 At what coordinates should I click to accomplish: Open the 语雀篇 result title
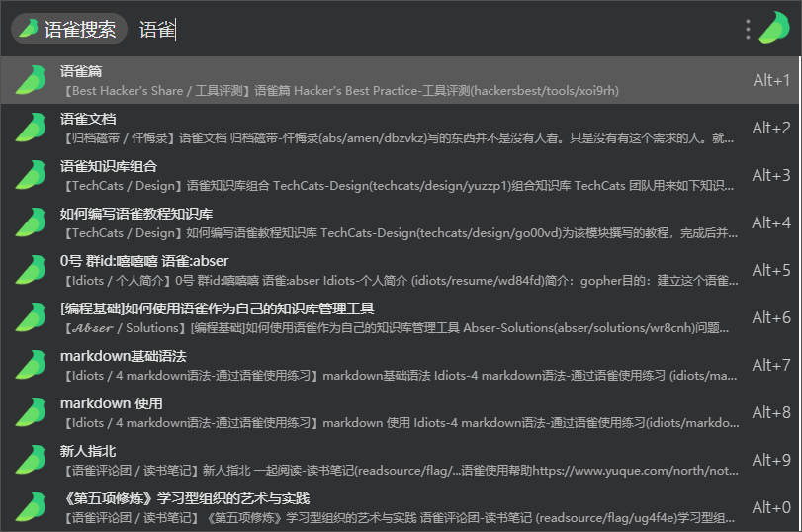point(81,71)
